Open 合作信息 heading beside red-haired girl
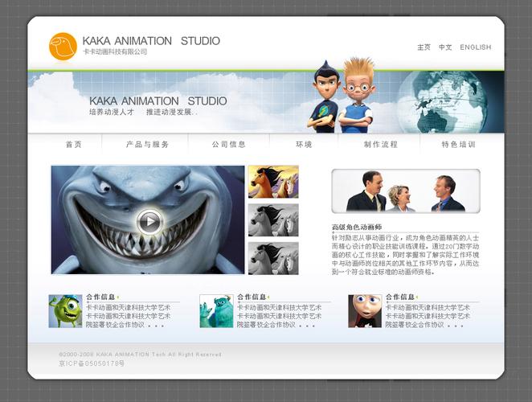The width and height of the screenshot is (532, 402). (400, 297)
